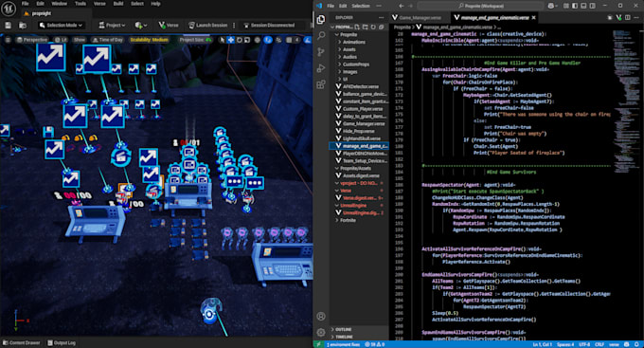Open the Unreal File menu
This screenshot has height=348, width=644.
[x=25, y=4]
